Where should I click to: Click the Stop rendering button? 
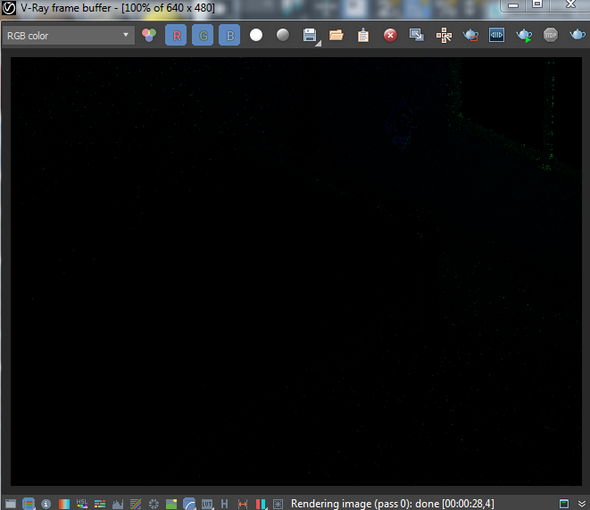click(550, 35)
